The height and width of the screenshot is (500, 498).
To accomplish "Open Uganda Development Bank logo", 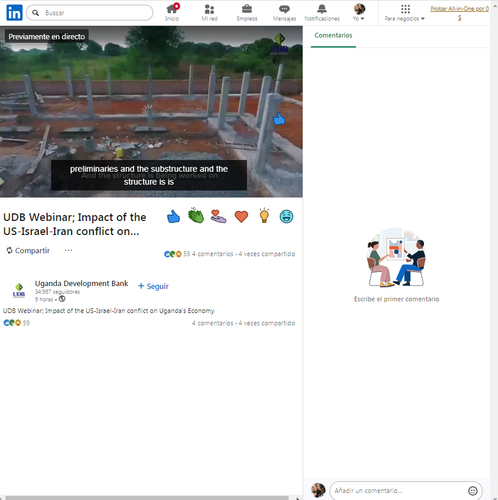I will [x=19, y=290].
